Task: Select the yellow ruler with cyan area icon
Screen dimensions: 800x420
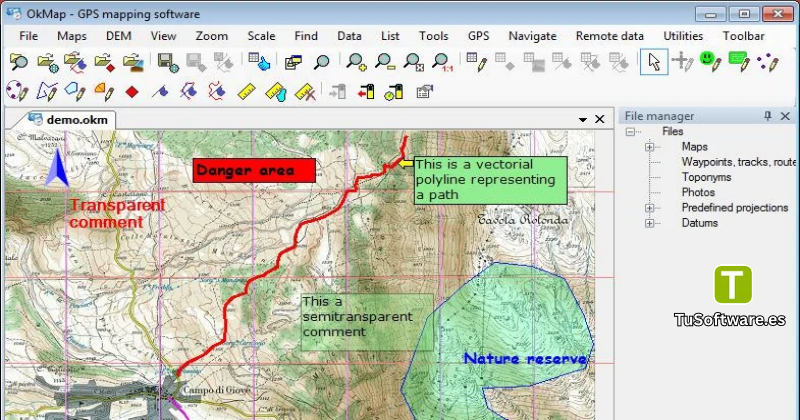Action: 276,92
